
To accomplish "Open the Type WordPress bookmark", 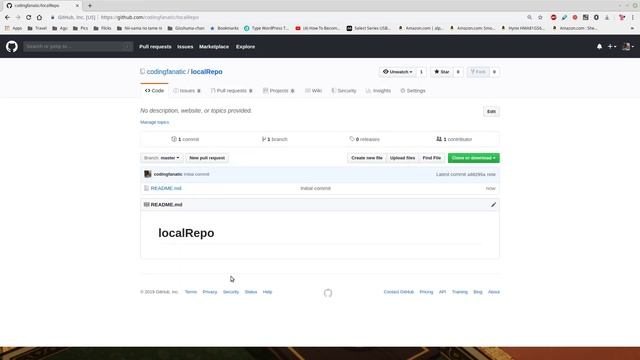I will 266,28.
